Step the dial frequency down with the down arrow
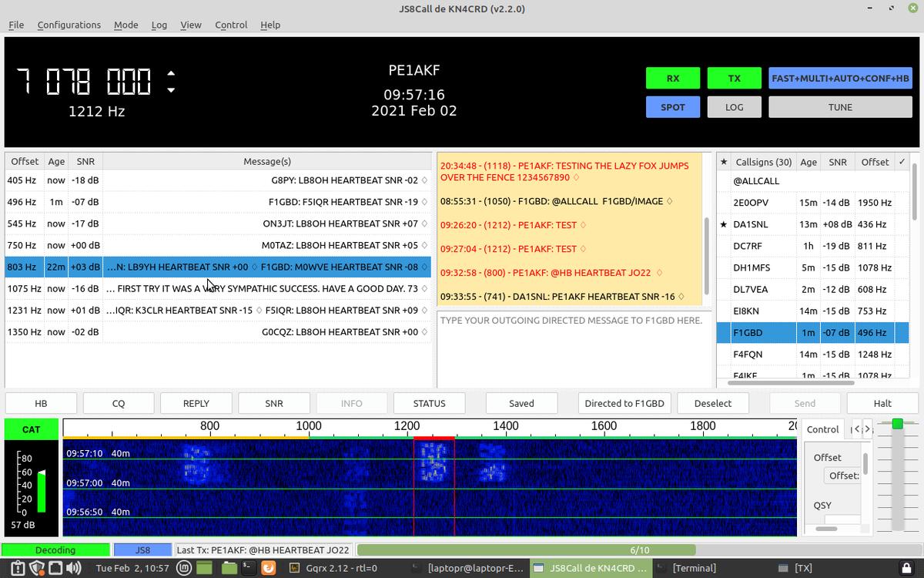Screen dimensions: 924x578 171,89
